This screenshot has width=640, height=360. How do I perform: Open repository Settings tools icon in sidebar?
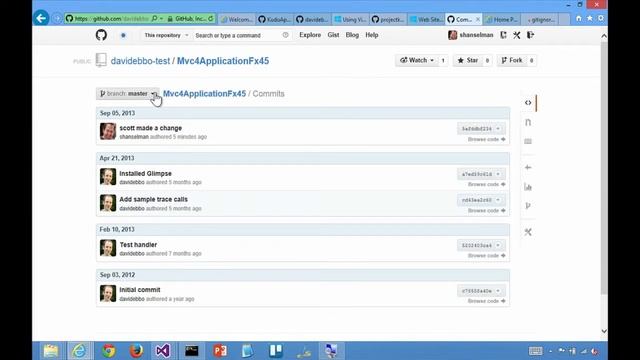tap(528, 232)
